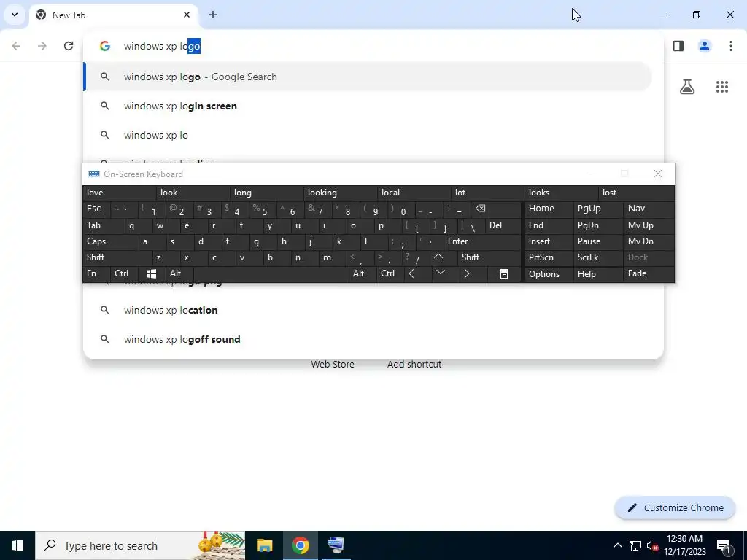Choose the 'lost' word prediction
The height and width of the screenshot is (560, 747).
tap(636, 192)
